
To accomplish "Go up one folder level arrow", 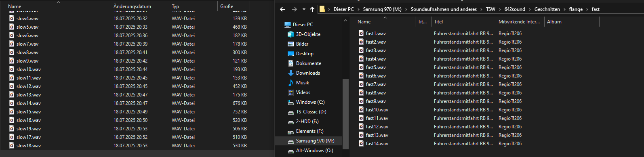I will 312,9.
